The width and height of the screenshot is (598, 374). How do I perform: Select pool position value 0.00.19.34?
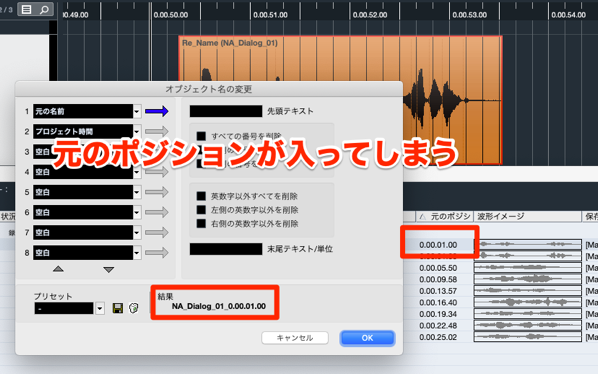438,314
